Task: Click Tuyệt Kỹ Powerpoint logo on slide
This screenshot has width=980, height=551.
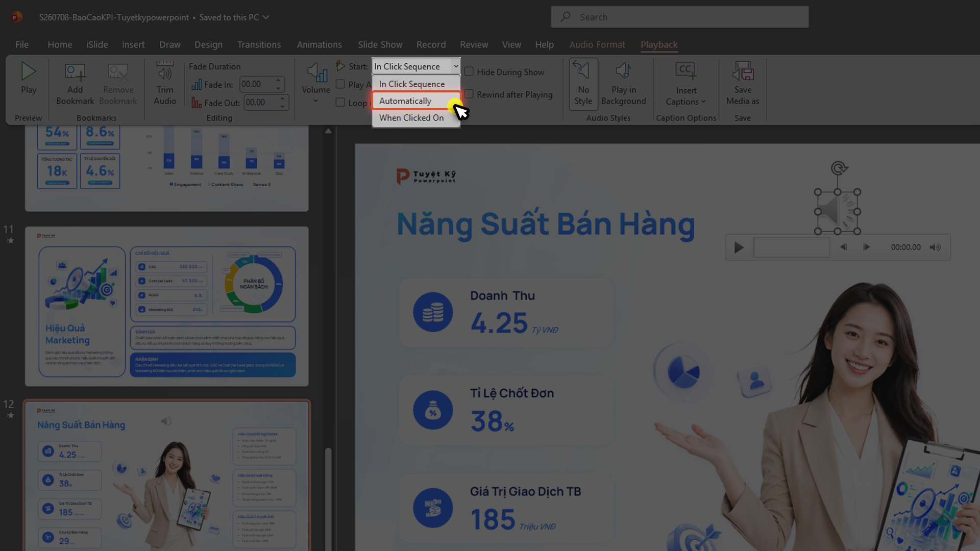Action: coord(426,176)
